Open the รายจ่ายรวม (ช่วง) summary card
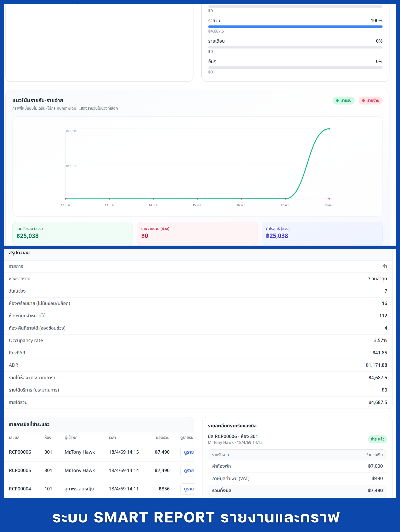 [197, 233]
